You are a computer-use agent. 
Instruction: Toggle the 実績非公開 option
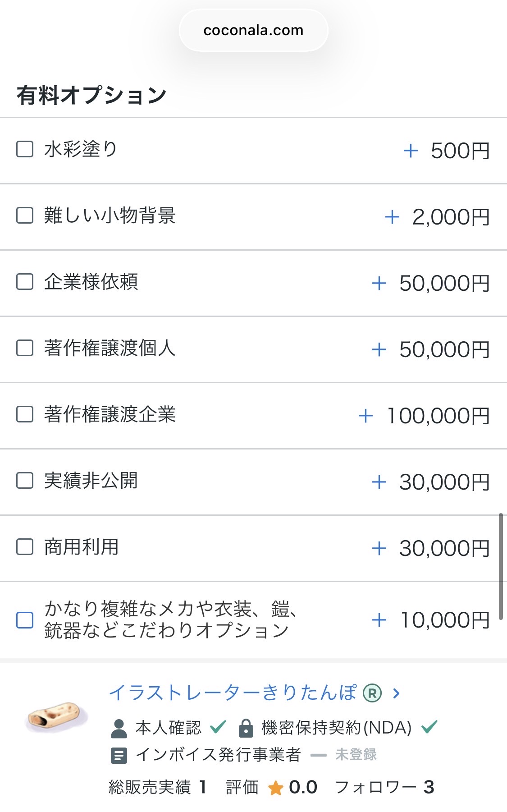(25, 481)
